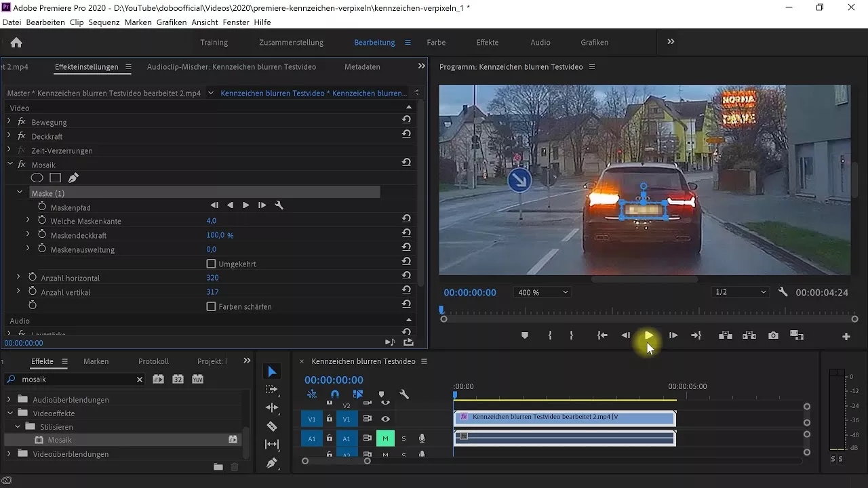Viewport: 868px width, 488px height.
Task: Open the Program monitor wrench settings icon
Action: 783,291
